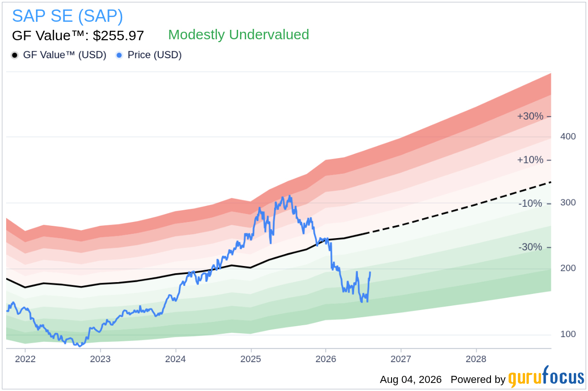Click the Aug 04, 2026 date text
The height and width of the screenshot is (391, 588).
[x=410, y=380]
